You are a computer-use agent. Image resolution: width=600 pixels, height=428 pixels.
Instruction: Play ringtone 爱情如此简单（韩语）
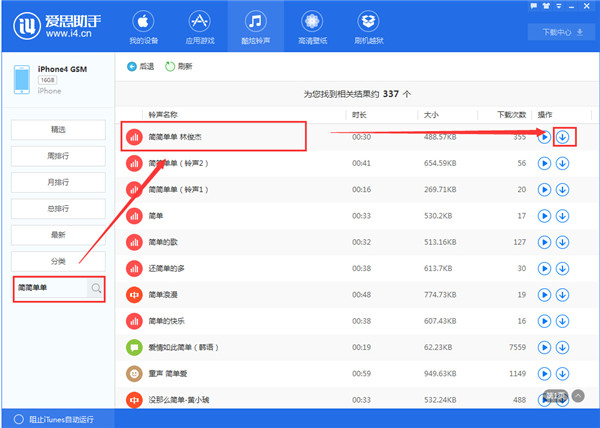[x=544, y=347]
